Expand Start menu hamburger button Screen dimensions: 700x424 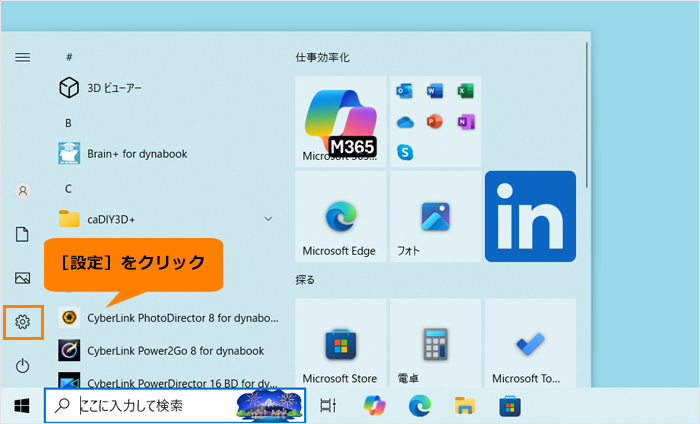22,57
